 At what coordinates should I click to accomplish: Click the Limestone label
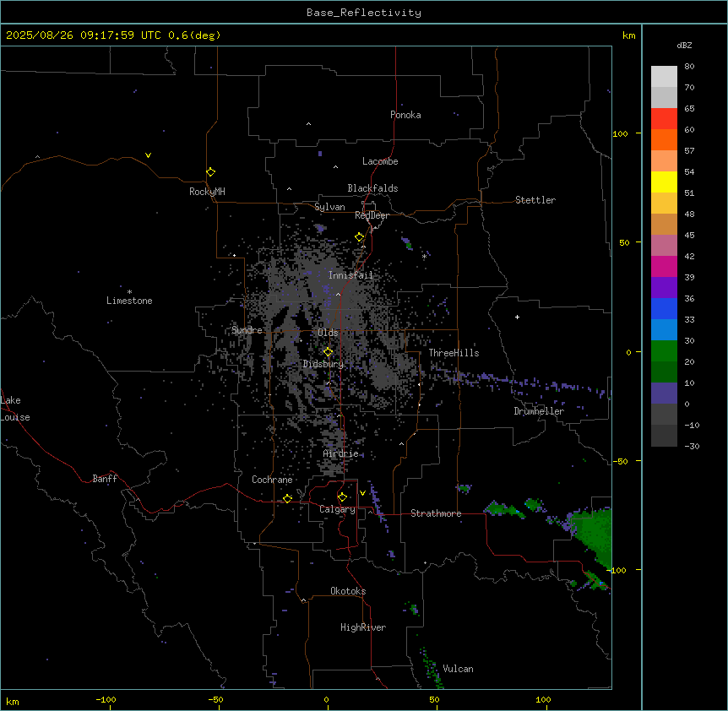[129, 301]
